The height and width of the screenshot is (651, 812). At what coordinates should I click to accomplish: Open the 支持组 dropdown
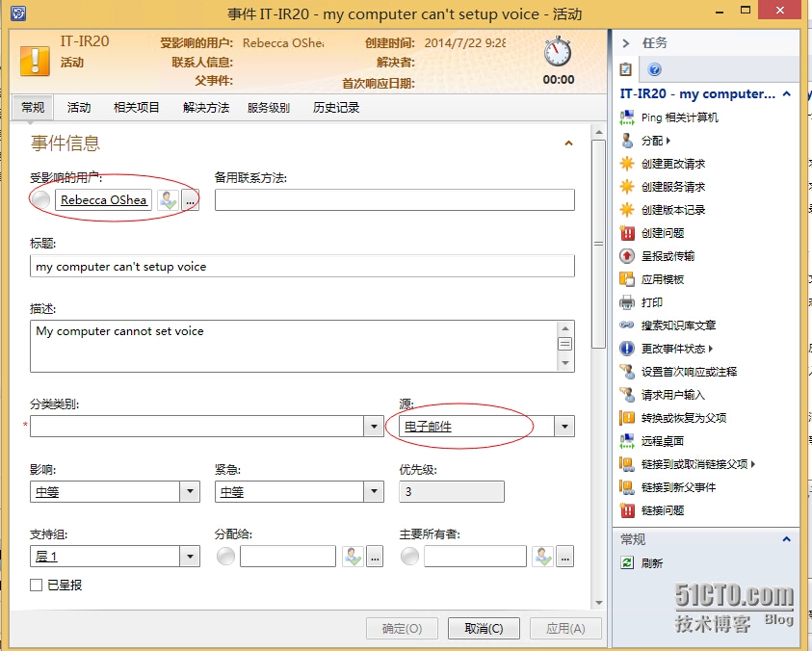[x=190, y=557]
